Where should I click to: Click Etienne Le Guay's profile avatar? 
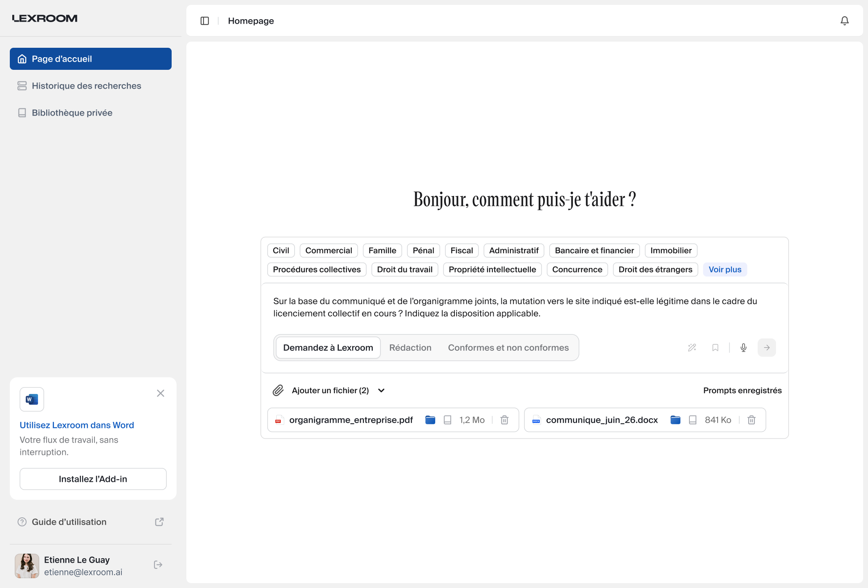coord(27,566)
